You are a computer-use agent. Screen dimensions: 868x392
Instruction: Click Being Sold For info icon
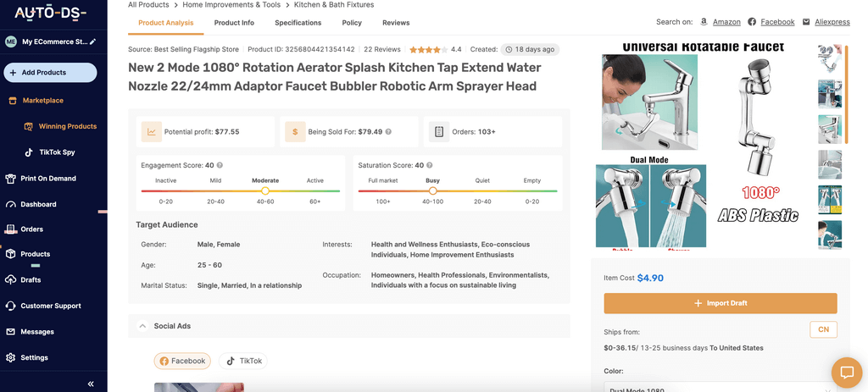point(388,132)
